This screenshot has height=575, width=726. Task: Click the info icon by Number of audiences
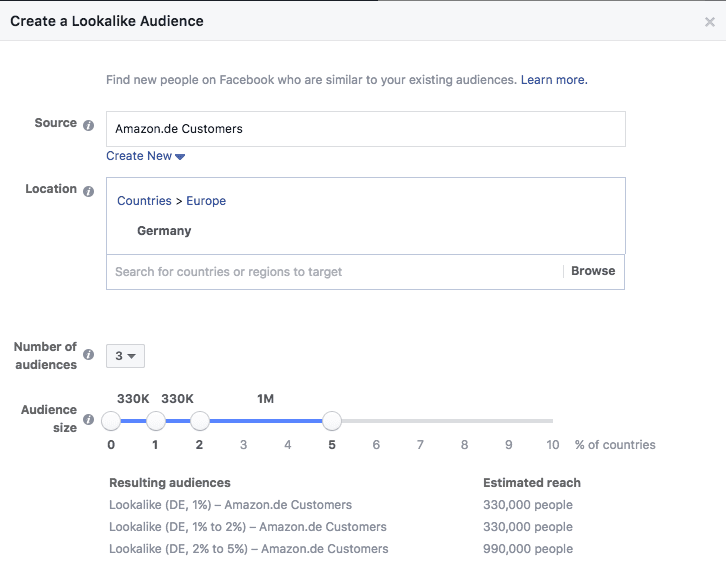click(89, 355)
